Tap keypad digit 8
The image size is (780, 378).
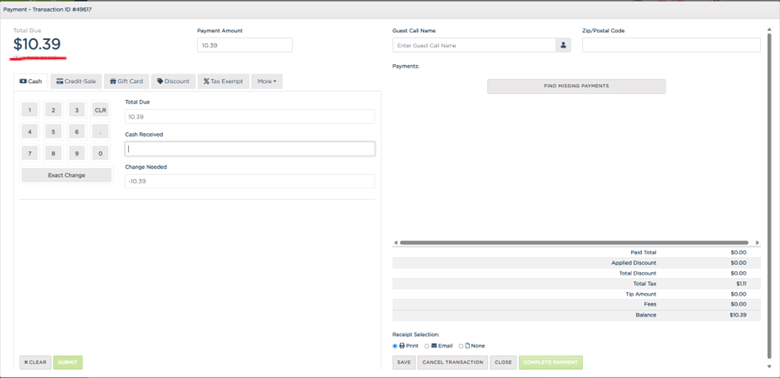53,154
